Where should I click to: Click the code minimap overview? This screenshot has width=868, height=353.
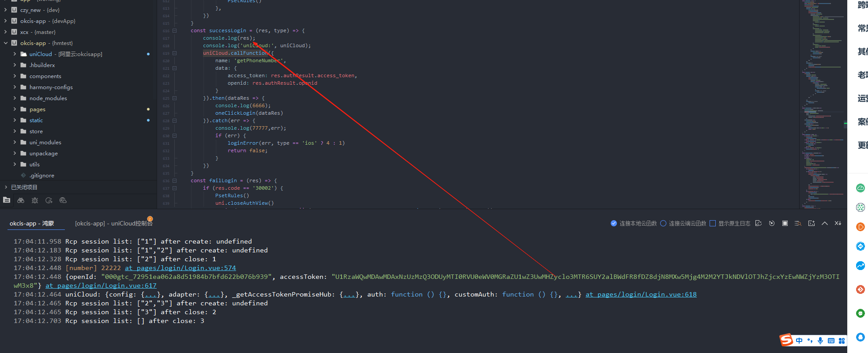[x=823, y=104]
